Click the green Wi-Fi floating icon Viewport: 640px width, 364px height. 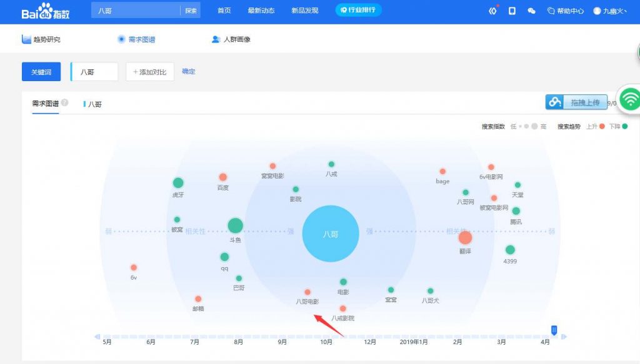click(630, 100)
